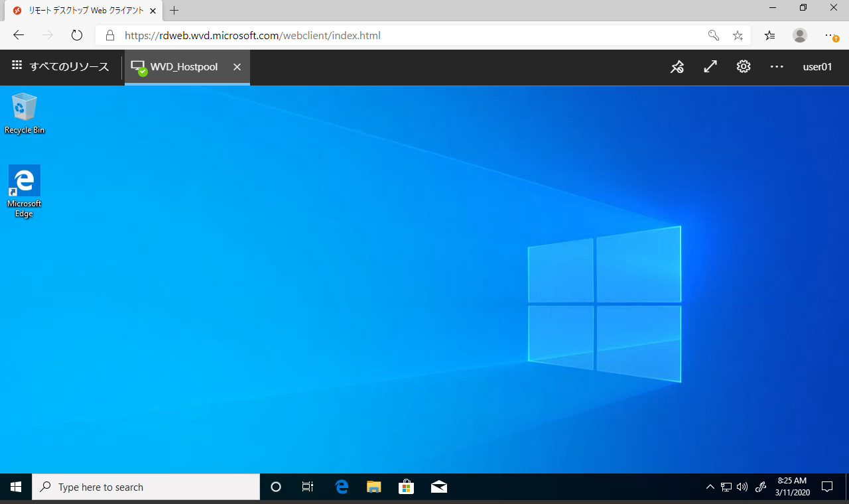Image resolution: width=849 pixels, height=504 pixels.
Task: Open the All Resources grid menu
Action: (x=60, y=66)
